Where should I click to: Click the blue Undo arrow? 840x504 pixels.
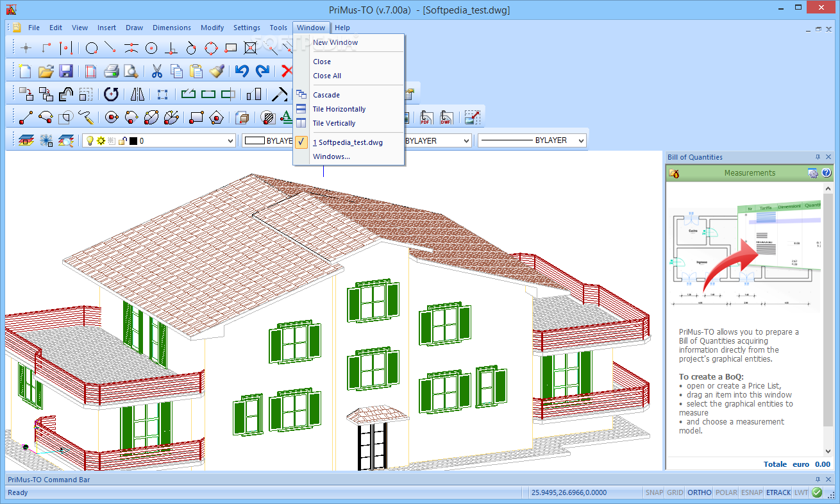[242, 71]
